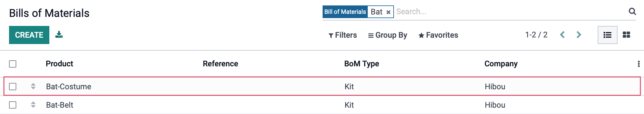Click the import records download icon

click(x=59, y=35)
